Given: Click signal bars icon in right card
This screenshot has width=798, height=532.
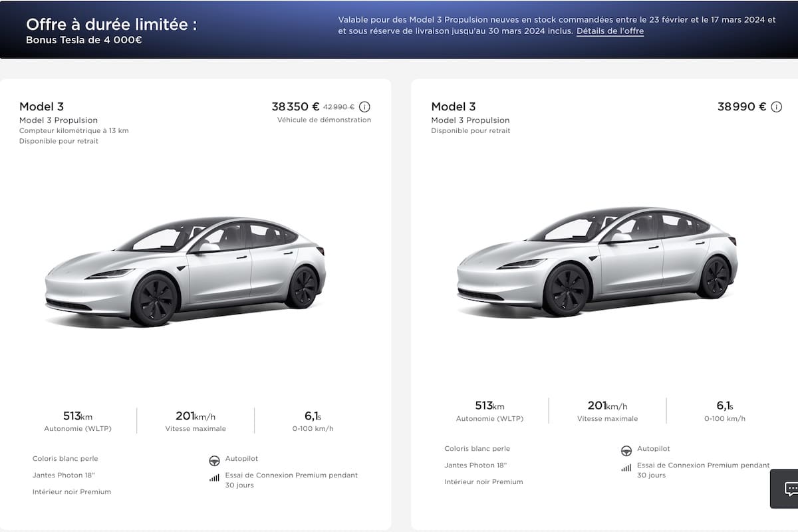Looking at the screenshot, I should (626, 467).
